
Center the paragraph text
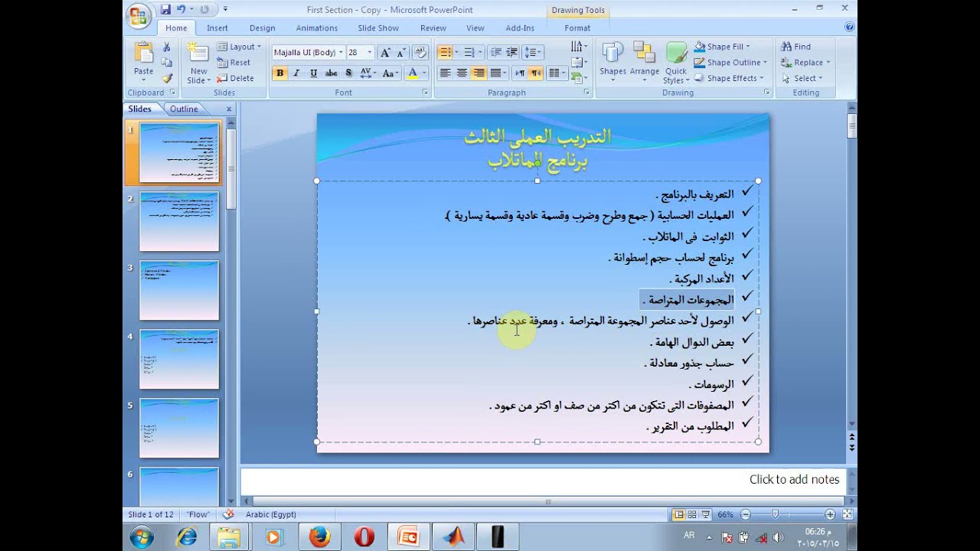point(462,73)
